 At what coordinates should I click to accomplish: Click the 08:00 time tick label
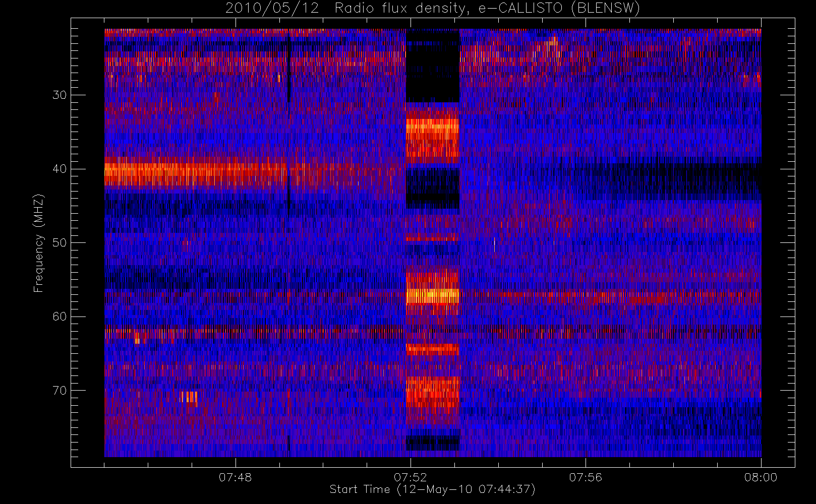click(x=761, y=477)
